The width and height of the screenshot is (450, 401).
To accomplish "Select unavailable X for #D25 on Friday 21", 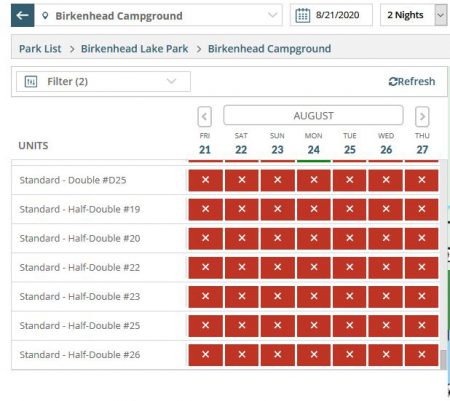I will [x=206, y=180].
